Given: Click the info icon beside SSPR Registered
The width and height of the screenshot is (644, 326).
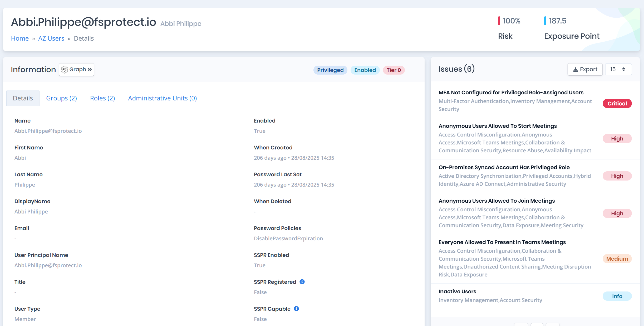Looking at the screenshot, I should tap(302, 282).
